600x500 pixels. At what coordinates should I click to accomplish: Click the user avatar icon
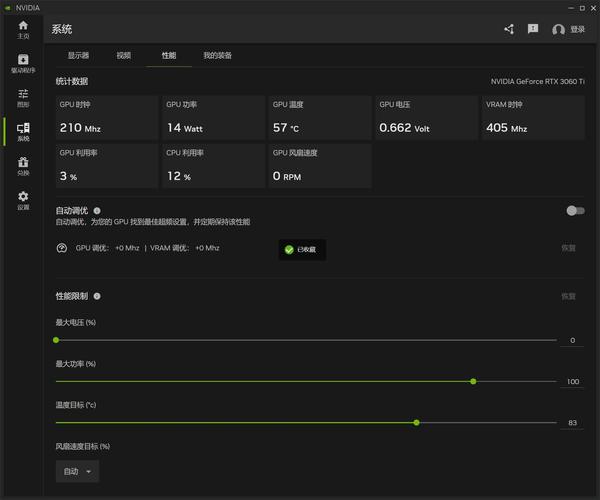coord(558,29)
